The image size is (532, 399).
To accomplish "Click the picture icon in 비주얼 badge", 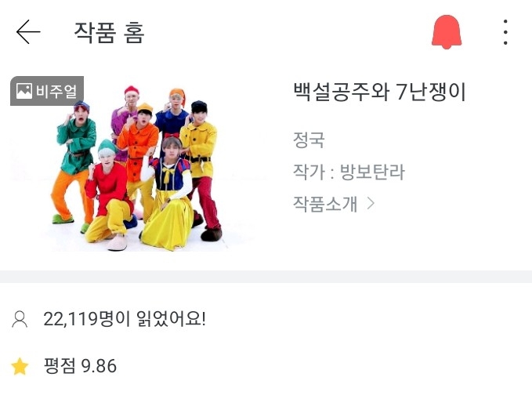I will [x=24, y=91].
